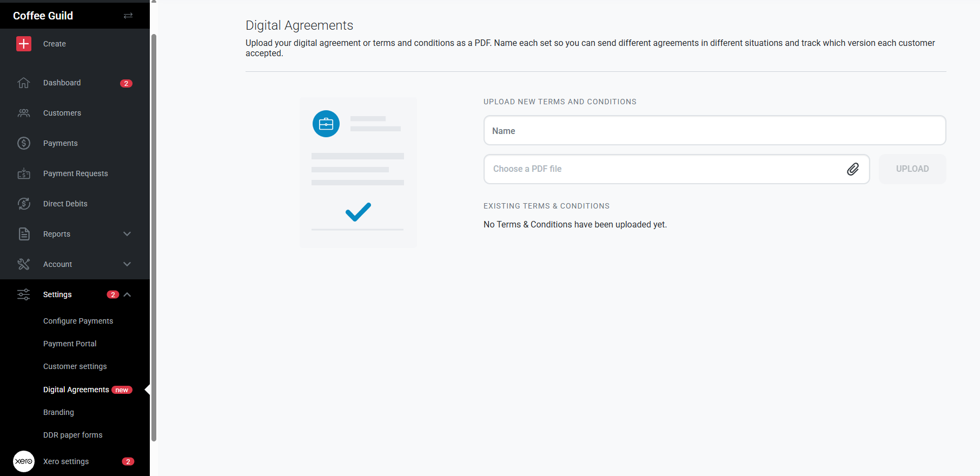Click the sidebar vertical scrollbar

tap(154, 238)
